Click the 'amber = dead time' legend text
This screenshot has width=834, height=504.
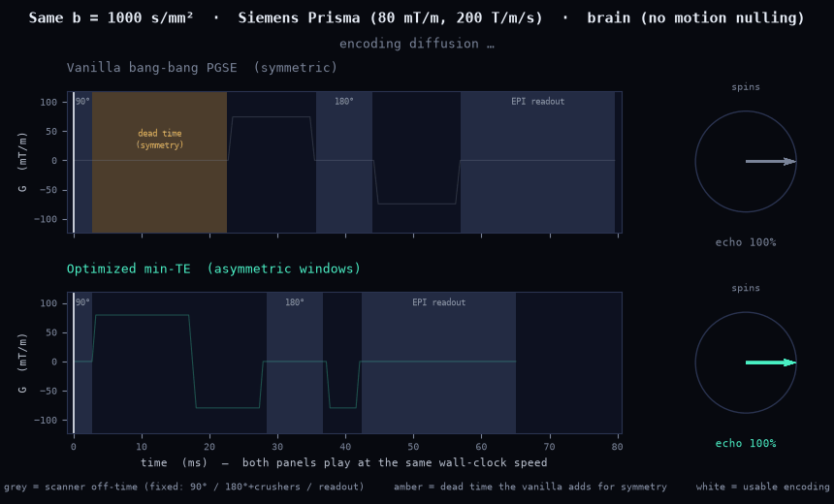click(x=530, y=487)
